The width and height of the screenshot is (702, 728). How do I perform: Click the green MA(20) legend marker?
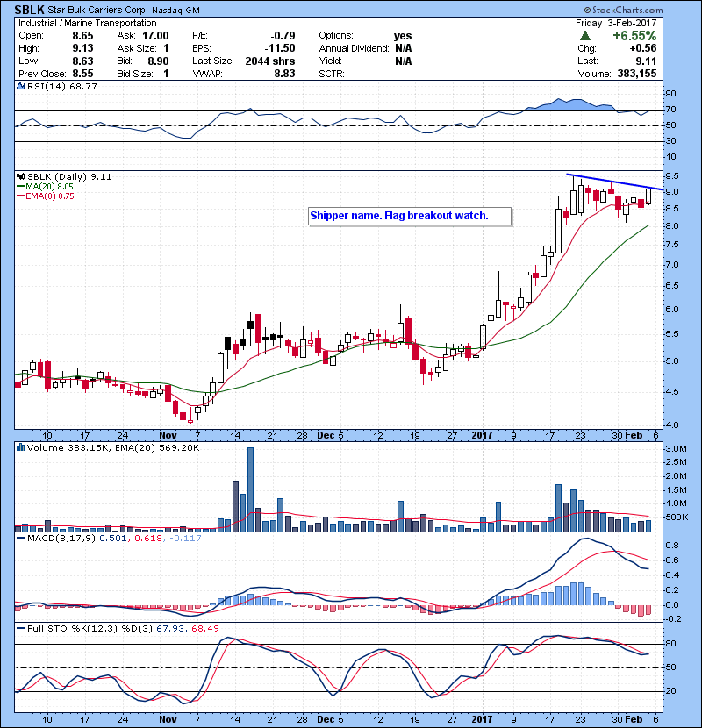pyautogui.click(x=20, y=186)
